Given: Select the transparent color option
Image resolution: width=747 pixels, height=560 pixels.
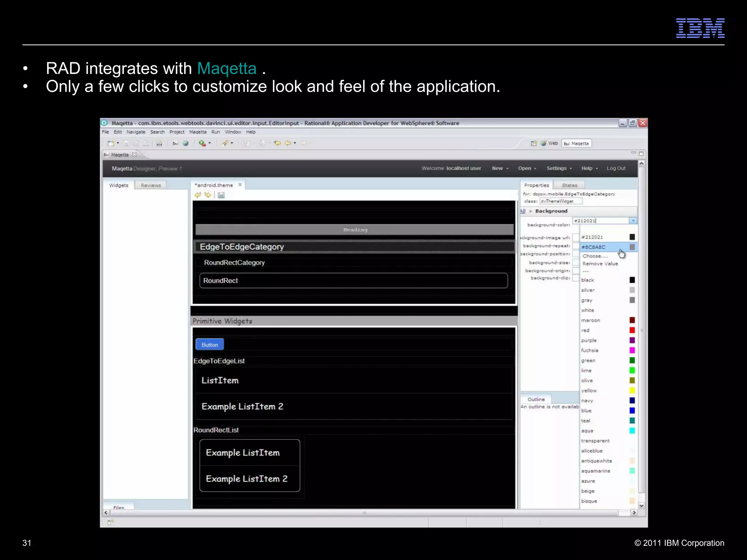Looking at the screenshot, I should 608,441.
